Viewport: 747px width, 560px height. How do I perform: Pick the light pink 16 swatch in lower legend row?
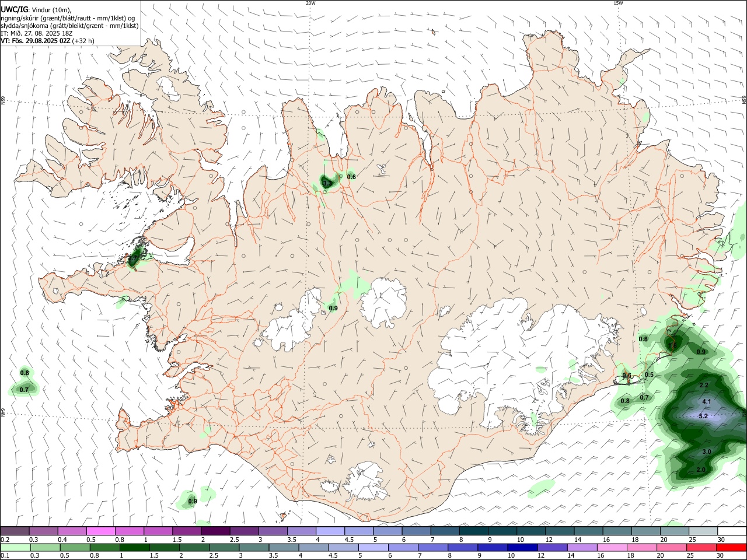tap(612, 547)
